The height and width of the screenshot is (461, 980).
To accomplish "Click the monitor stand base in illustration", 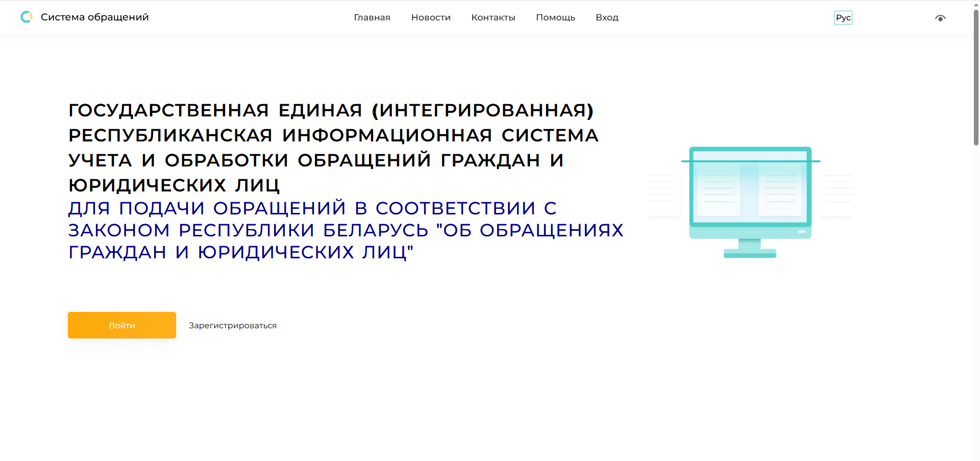I will pyautogui.click(x=750, y=253).
